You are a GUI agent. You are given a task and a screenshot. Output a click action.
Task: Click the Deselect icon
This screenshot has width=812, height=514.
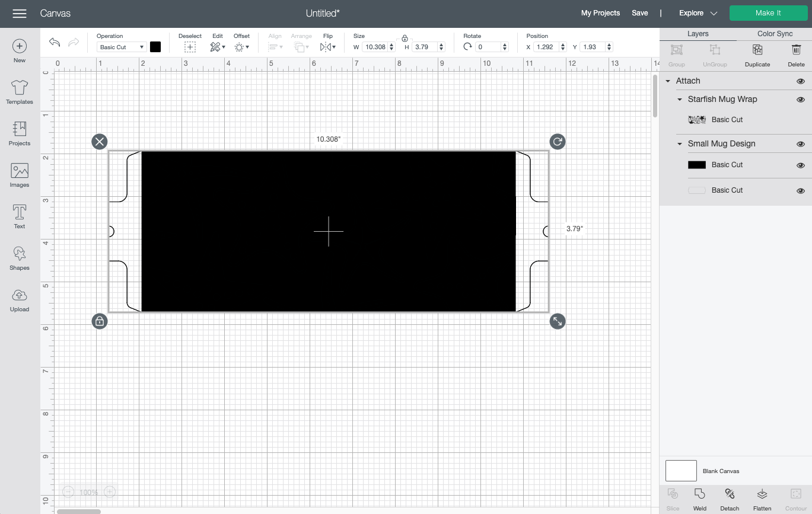(190, 47)
